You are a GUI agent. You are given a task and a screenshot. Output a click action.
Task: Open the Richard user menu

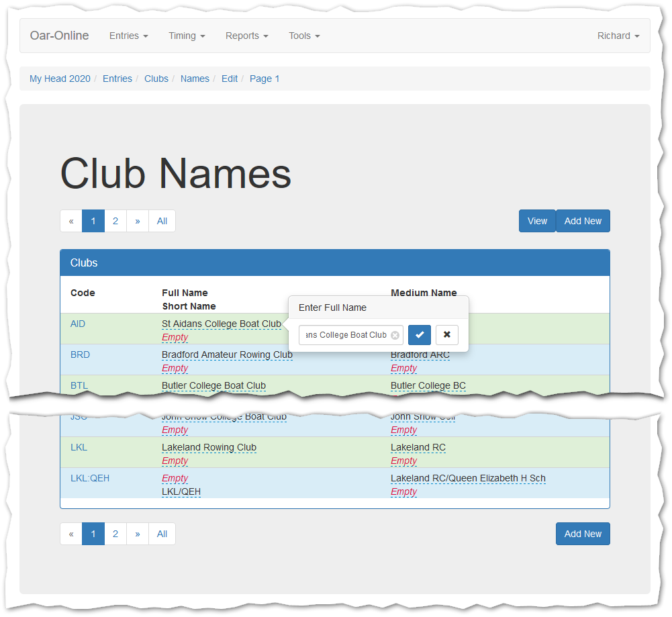(x=618, y=36)
